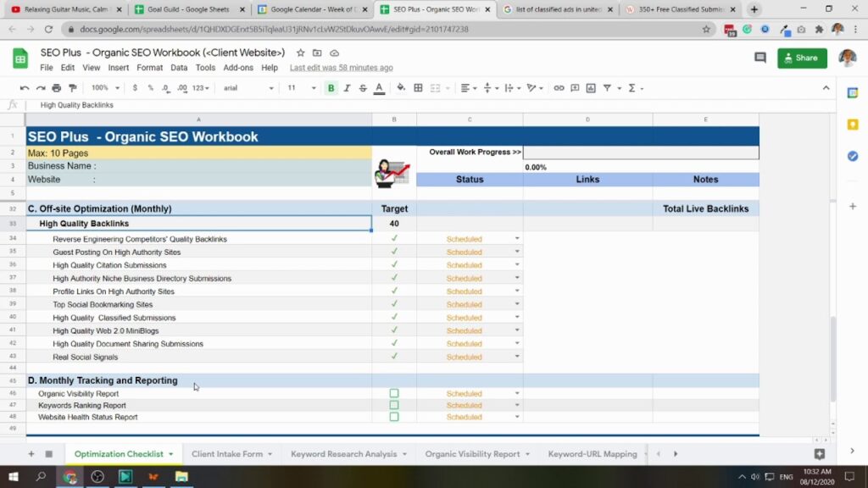This screenshot has width=868, height=488.
Task: View cloud save status
Action: pyautogui.click(x=334, y=53)
